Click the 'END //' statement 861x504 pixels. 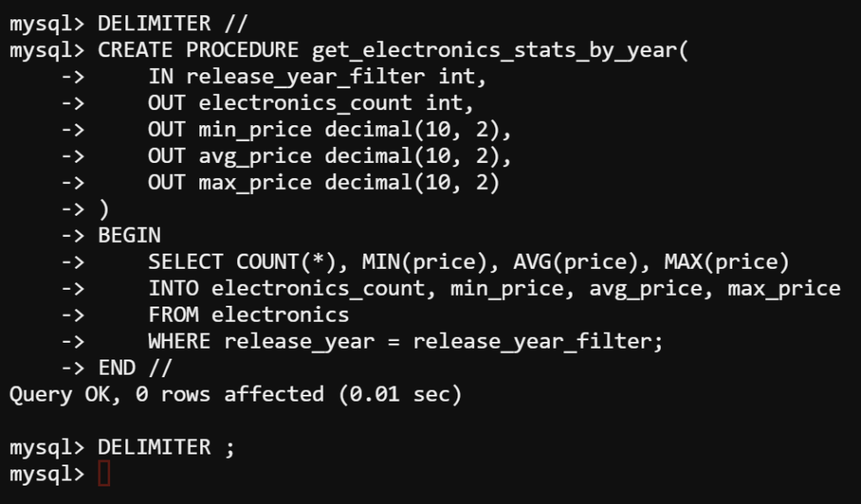tap(135, 368)
